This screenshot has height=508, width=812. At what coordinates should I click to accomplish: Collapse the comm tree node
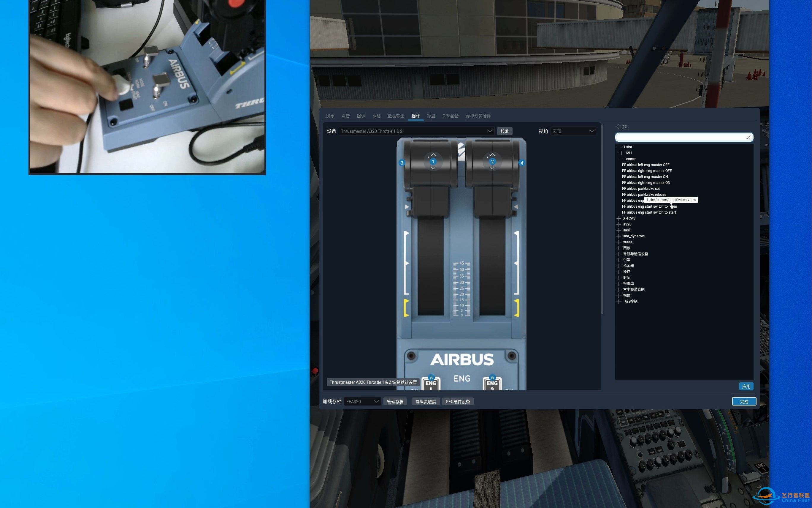622,159
